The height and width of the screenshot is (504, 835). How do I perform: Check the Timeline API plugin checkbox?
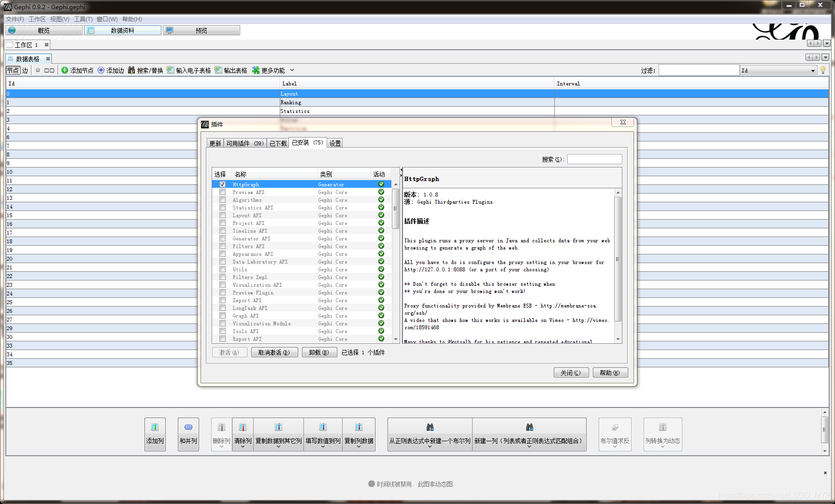coord(222,231)
